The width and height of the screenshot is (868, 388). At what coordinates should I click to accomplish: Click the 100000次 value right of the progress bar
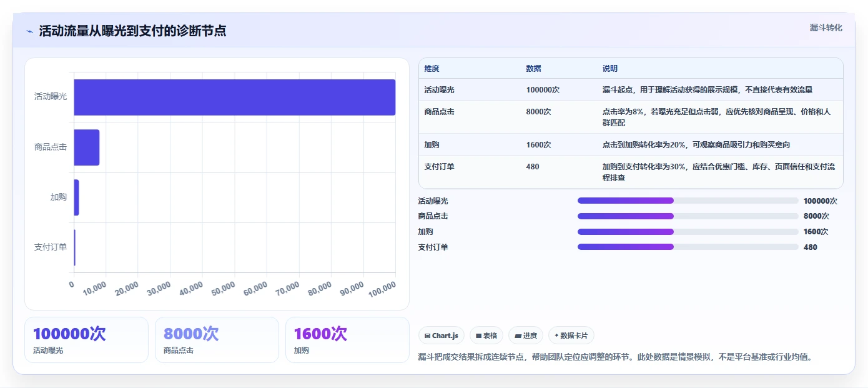click(821, 201)
